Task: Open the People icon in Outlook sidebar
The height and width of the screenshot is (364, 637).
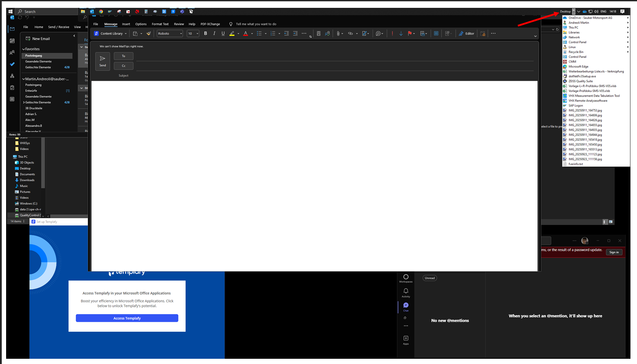Action: click(x=12, y=52)
